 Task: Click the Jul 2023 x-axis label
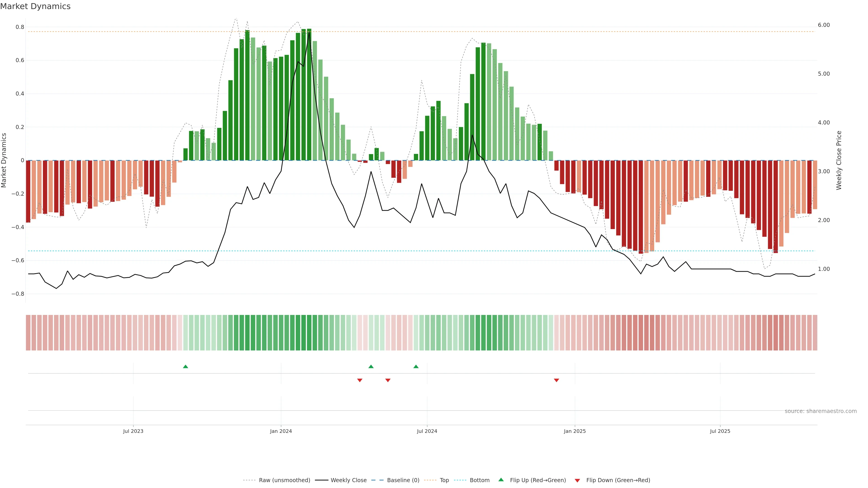[133, 431]
